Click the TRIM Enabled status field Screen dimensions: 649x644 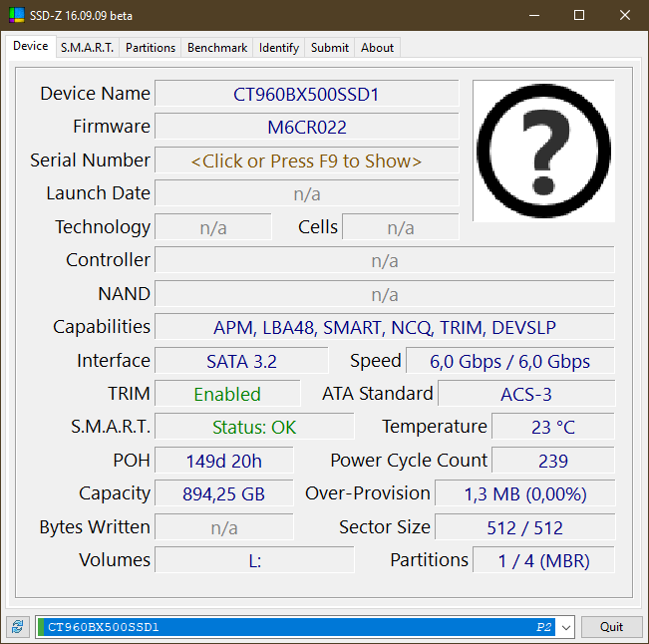[x=227, y=394]
